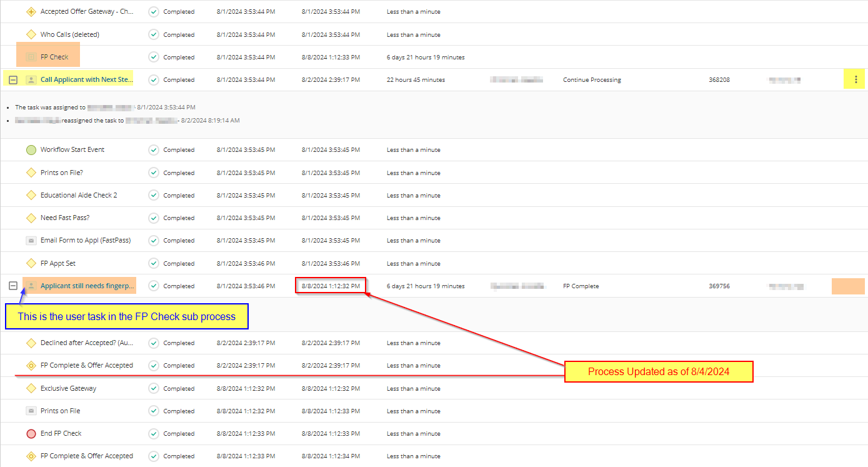This screenshot has height=467, width=868.
Task: Click Completed checkmark for Who Calls (deleted)
Action: click(154, 35)
